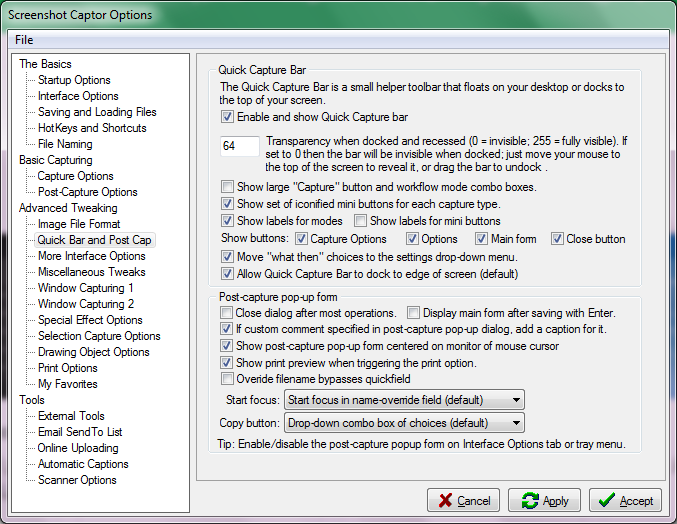Go to HotKeys and Shortcuts
The image size is (677, 524).
pos(92,128)
